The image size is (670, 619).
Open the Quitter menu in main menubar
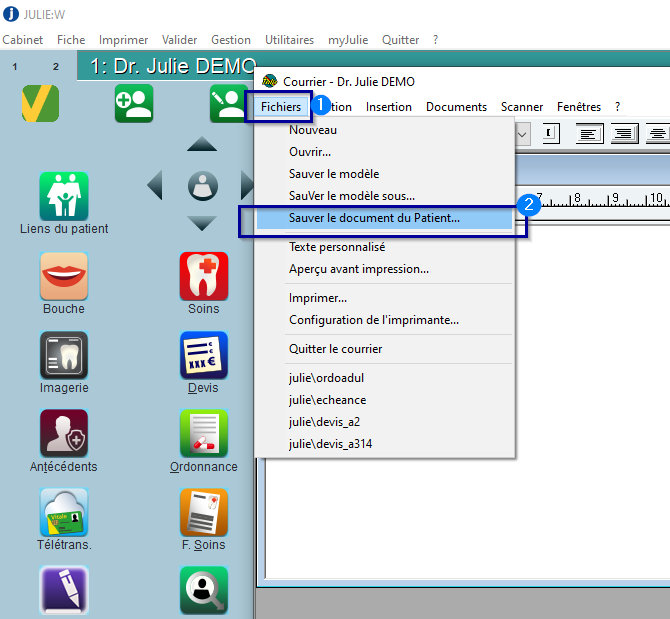(400, 40)
